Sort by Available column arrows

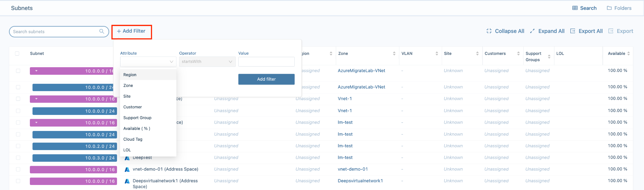point(628,54)
